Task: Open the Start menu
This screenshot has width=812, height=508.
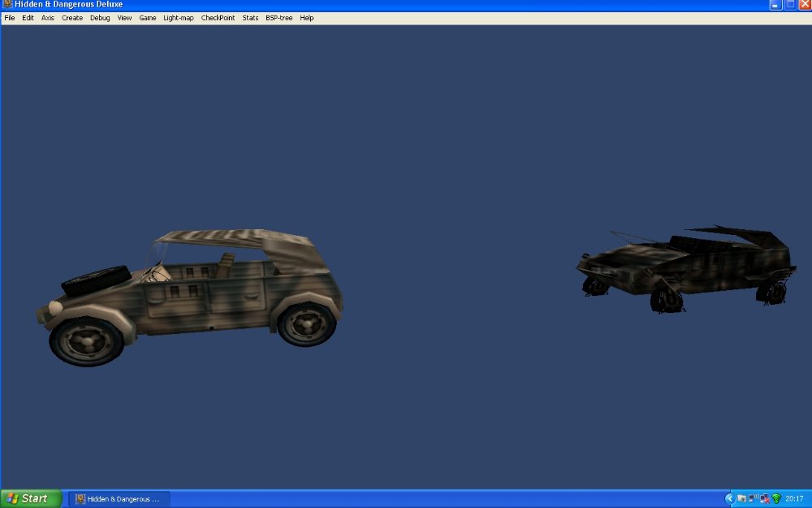Action: pyautogui.click(x=28, y=498)
